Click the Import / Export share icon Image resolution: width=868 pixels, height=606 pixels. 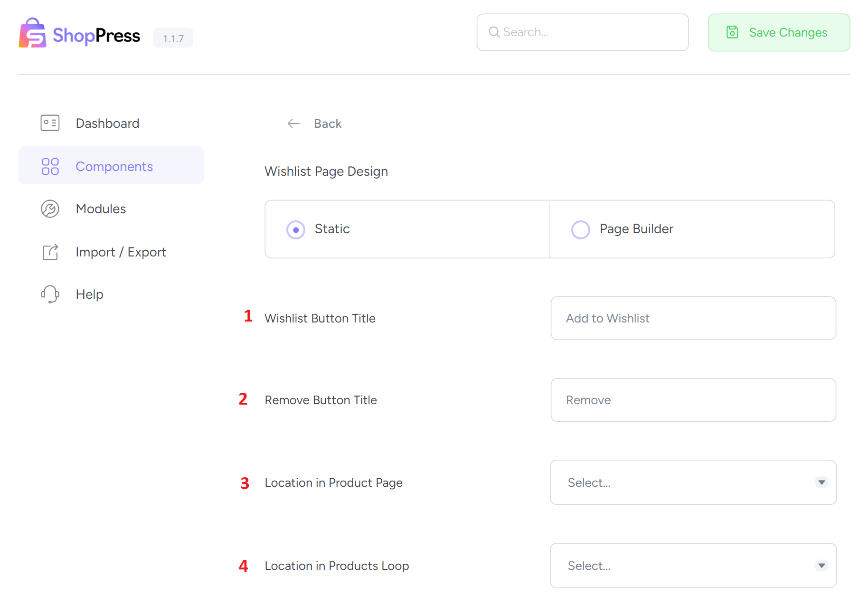(49, 252)
